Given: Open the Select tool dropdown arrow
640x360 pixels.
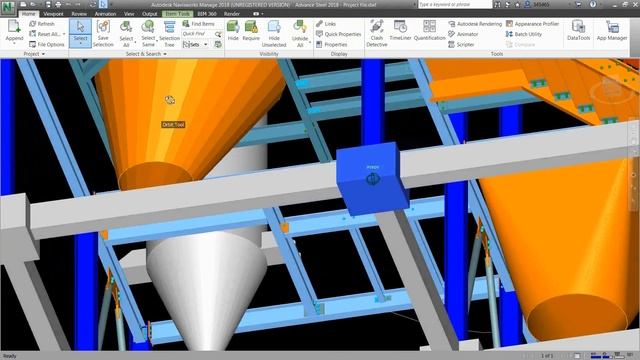Looking at the screenshot, I should click(80, 43).
